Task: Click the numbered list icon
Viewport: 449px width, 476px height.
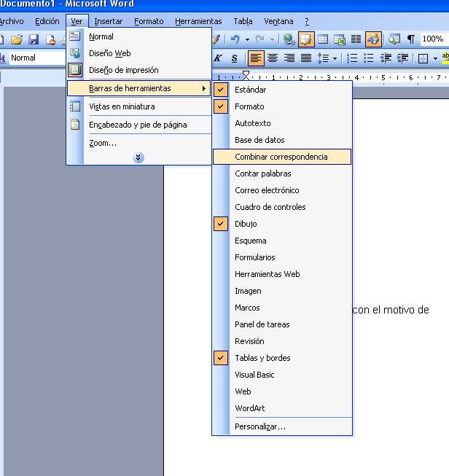Action: pos(353,58)
